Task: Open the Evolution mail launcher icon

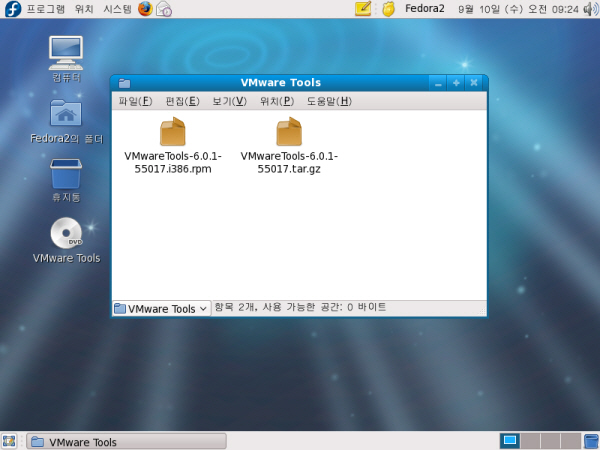Action: (x=164, y=9)
